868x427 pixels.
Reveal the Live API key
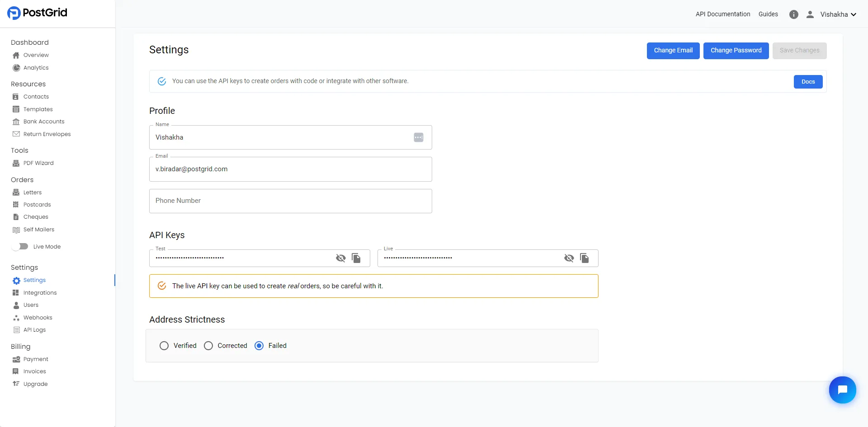tap(569, 258)
